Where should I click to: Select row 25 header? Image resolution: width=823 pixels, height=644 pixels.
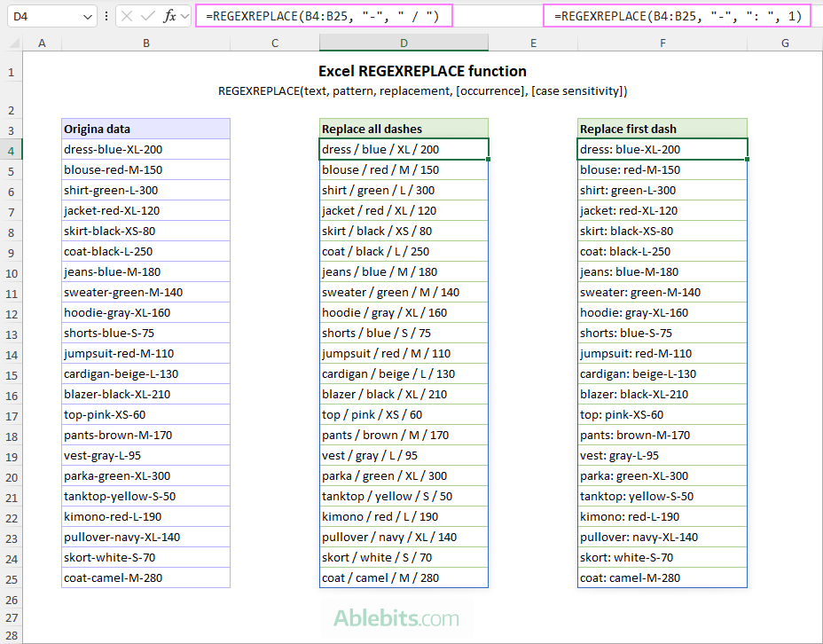(x=12, y=579)
